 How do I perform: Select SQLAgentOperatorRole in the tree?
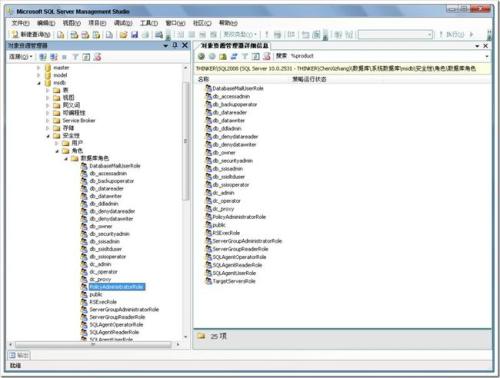[x=116, y=324]
